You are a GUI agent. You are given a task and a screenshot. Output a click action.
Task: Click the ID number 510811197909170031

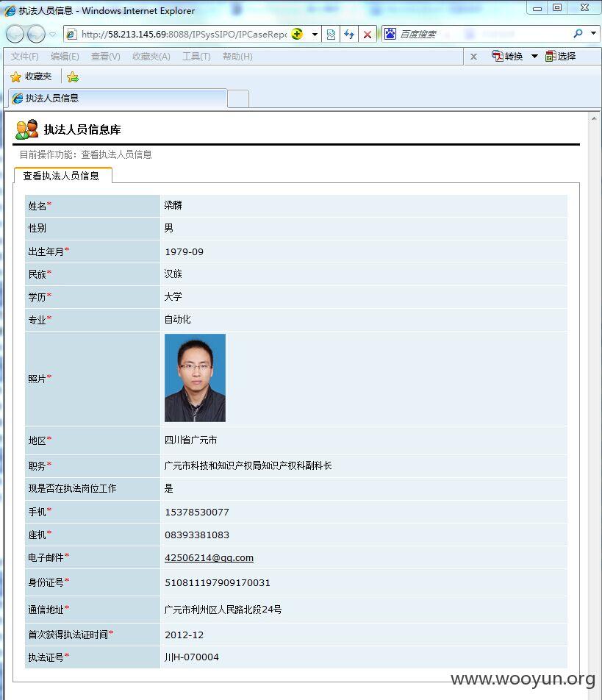click(x=218, y=582)
